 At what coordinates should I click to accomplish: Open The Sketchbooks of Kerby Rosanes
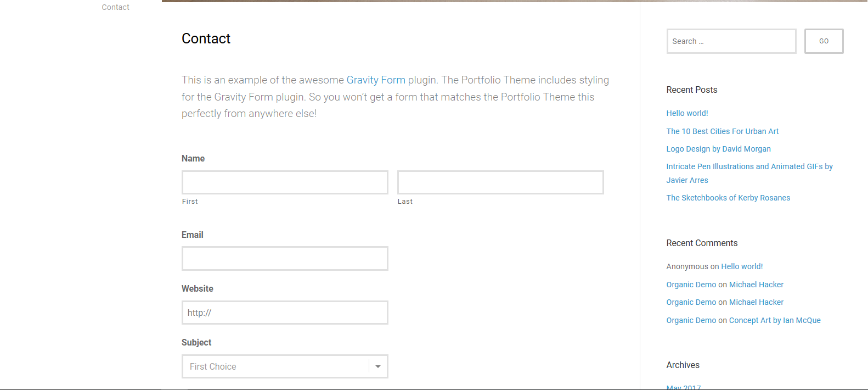click(x=728, y=198)
